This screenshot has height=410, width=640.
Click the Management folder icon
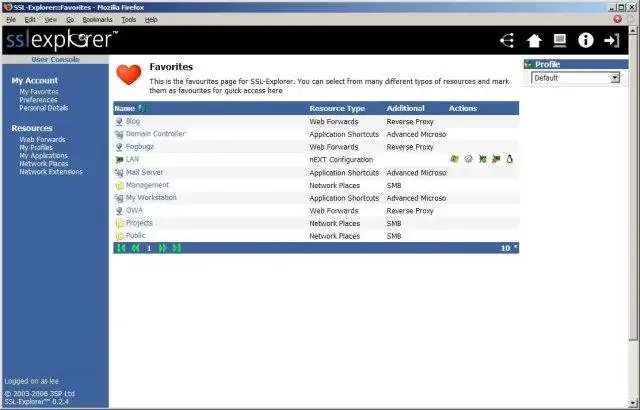point(119,185)
